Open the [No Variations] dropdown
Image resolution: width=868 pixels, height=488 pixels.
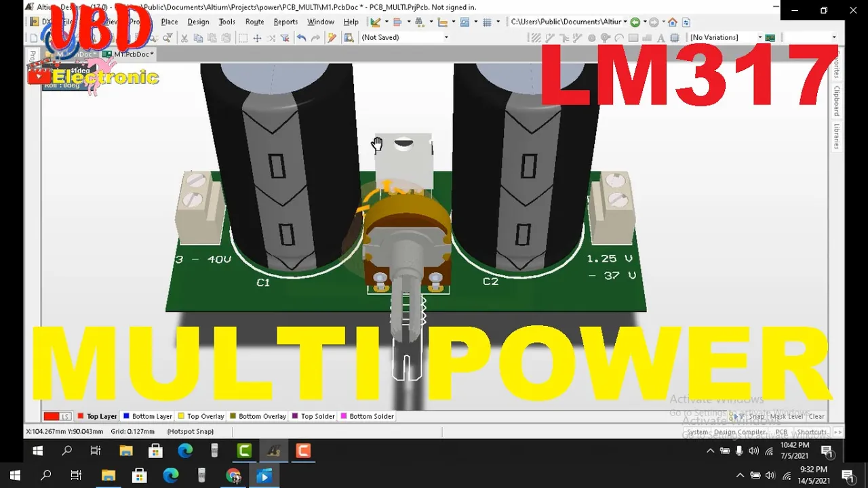click(760, 37)
